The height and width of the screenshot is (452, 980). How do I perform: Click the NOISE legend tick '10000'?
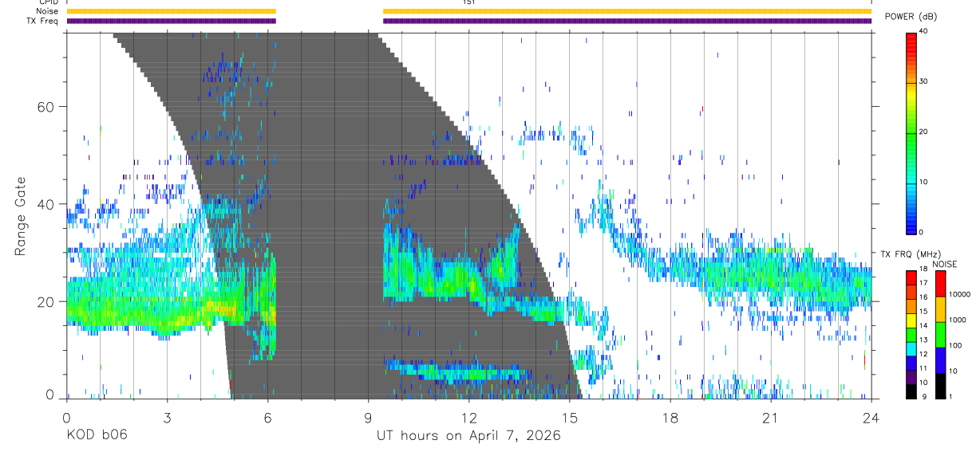(959, 294)
